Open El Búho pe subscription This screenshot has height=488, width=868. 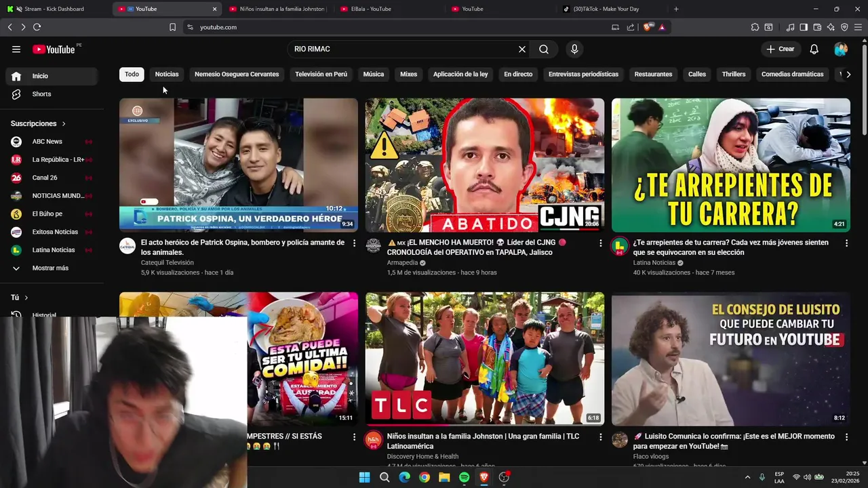(52, 213)
